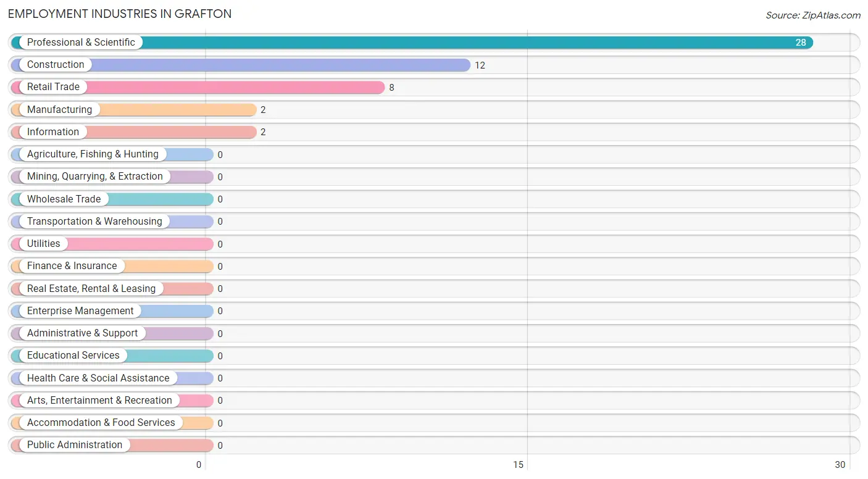Image resolution: width=868 pixels, height=479 pixels.
Task: Click value 0 beside Public Administration bar
Action: point(220,446)
